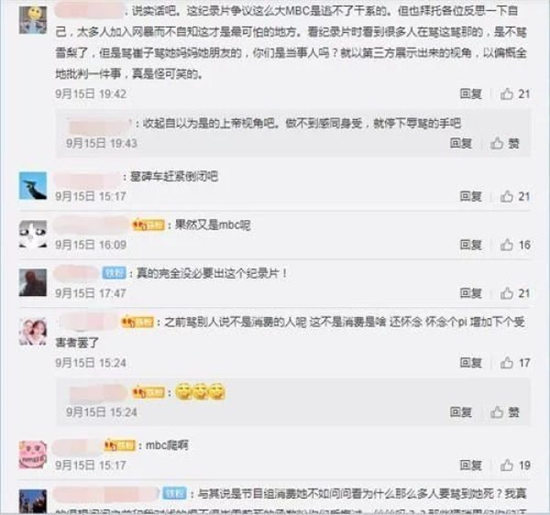Like the mbc爬啊 comment with 19 likes
Image resolution: width=550 pixels, height=515 pixels.
[515, 466]
